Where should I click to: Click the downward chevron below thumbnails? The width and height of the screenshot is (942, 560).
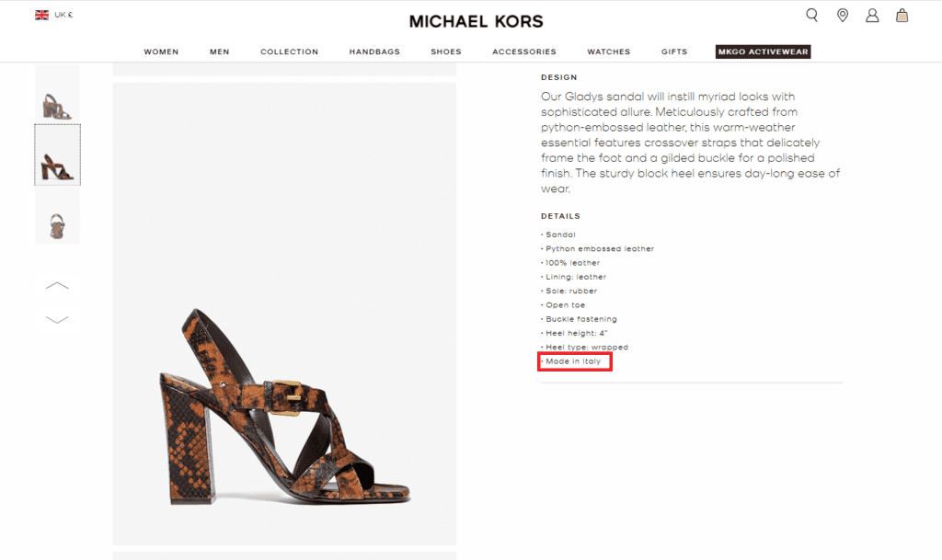tap(57, 319)
